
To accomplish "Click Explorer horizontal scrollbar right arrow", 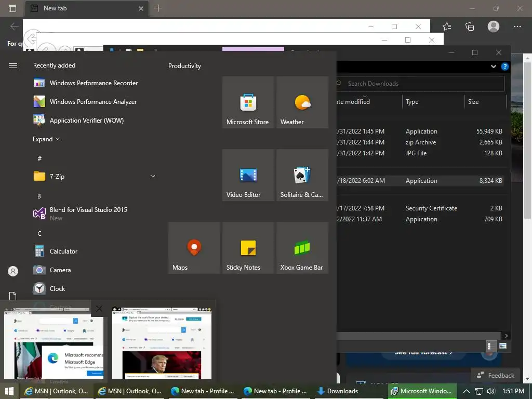I will [506, 336].
